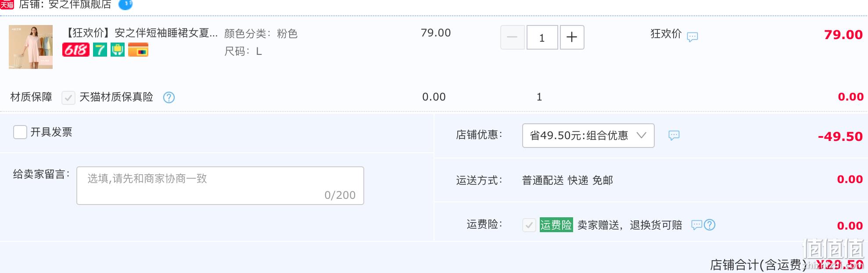Open the 省49.50元:组合优惠 dropdown

(x=588, y=136)
